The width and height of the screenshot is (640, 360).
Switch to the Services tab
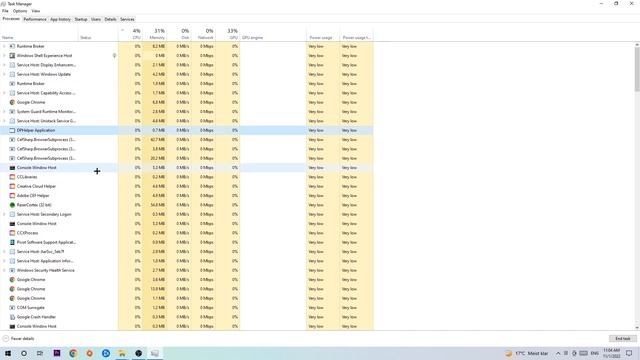(127, 19)
